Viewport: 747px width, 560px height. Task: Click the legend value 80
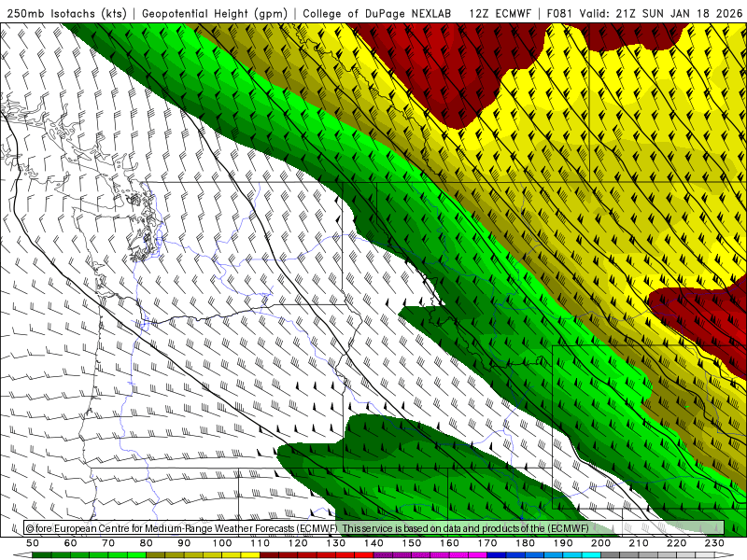(146, 543)
